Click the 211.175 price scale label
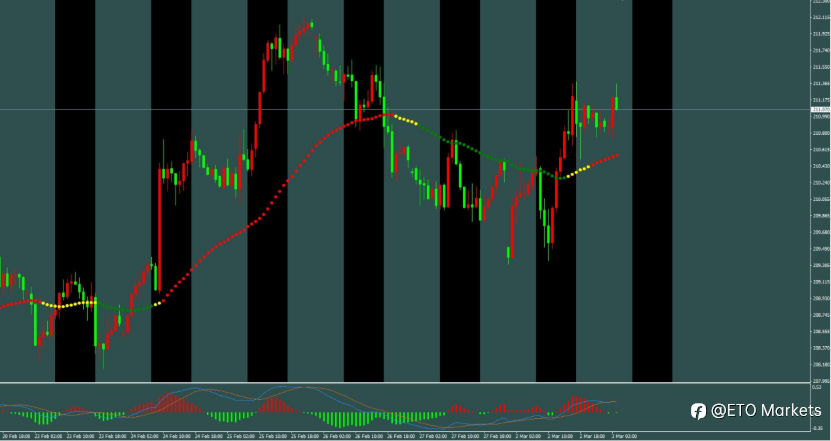The width and height of the screenshot is (831, 441). point(821,100)
